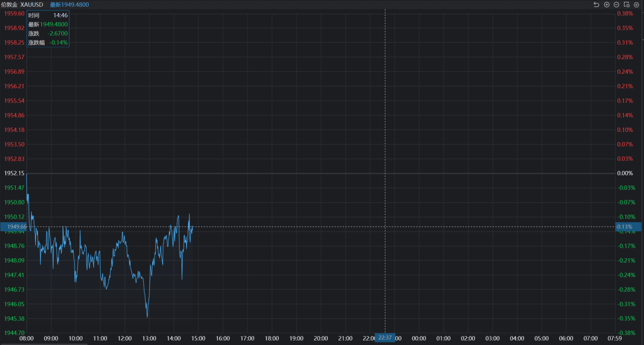This screenshot has width=644, height=345.
Task: Click the 13:00 time axis label
Action: (x=149, y=339)
